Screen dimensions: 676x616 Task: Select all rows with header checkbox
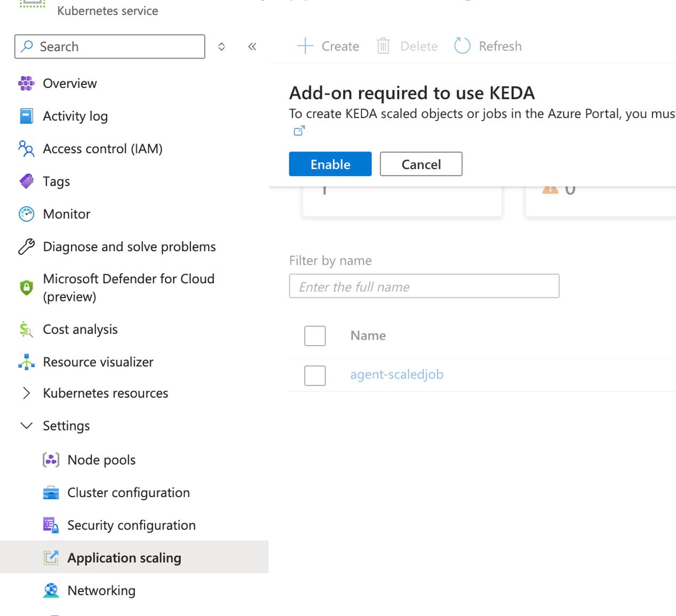coord(315,335)
